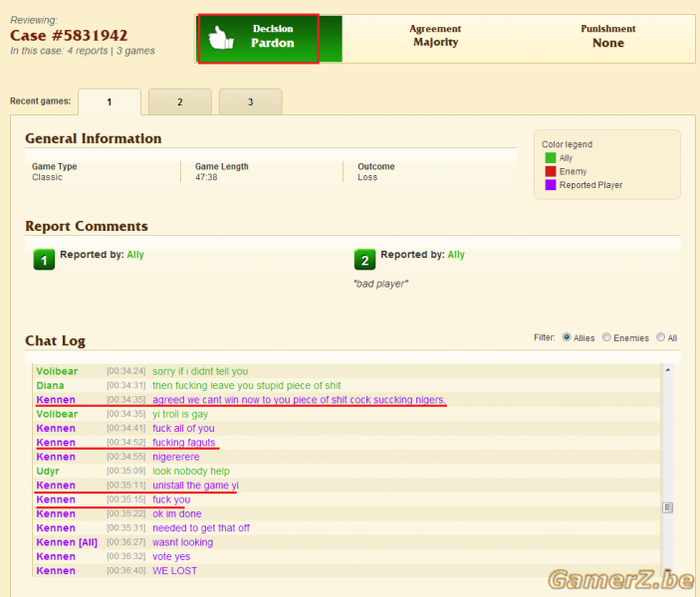The height and width of the screenshot is (597, 700).
Task: Open recent game tab 1
Action: pyautogui.click(x=110, y=102)
